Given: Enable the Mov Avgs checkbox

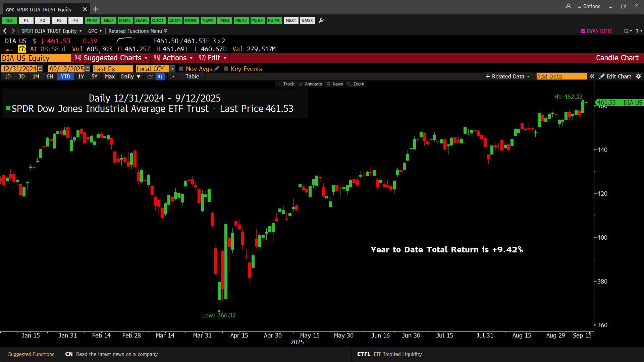Looking at the screenshot, I should pos(181,69).
